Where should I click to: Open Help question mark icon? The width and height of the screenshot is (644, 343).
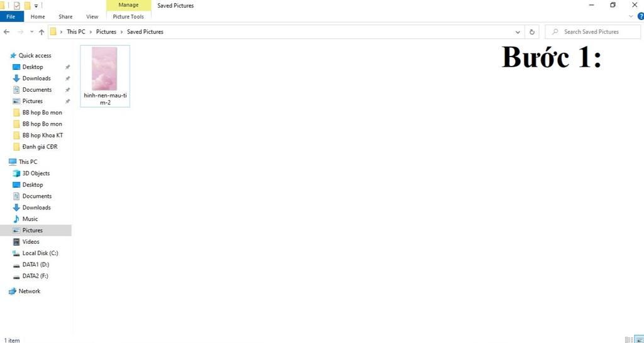click(641, 16)
